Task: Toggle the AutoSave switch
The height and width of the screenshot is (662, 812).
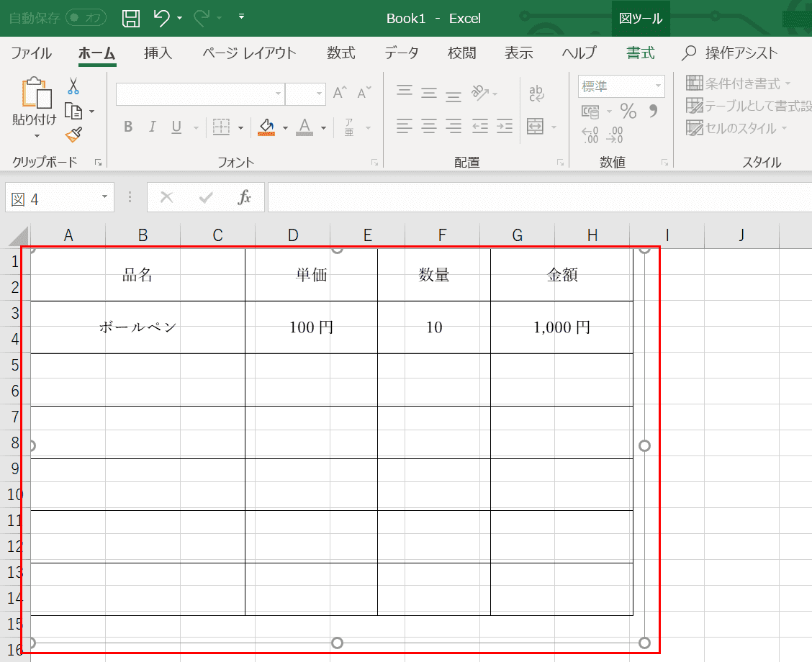Action: pos(86,18)
